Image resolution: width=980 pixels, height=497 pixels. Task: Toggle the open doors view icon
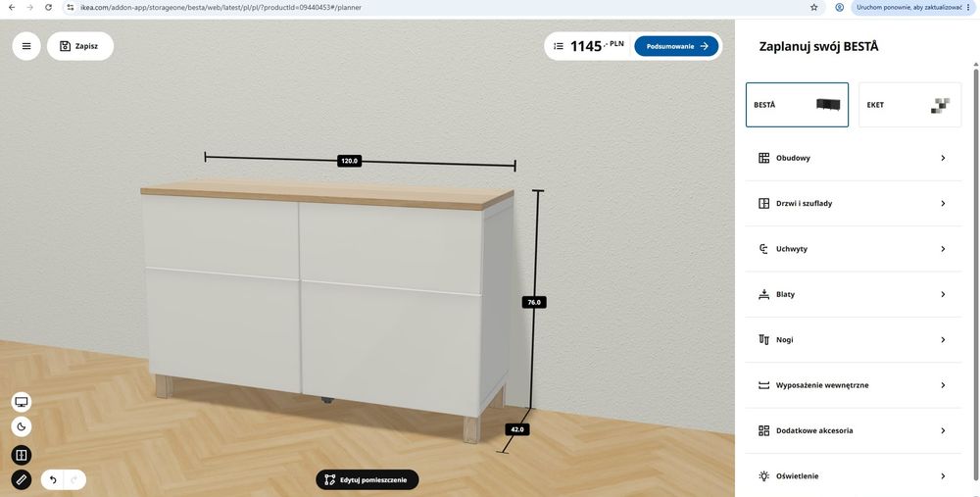click(22, 455)
